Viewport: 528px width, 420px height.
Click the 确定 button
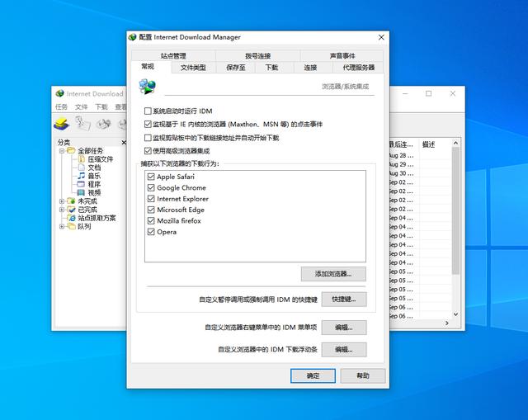coord(313,375)
